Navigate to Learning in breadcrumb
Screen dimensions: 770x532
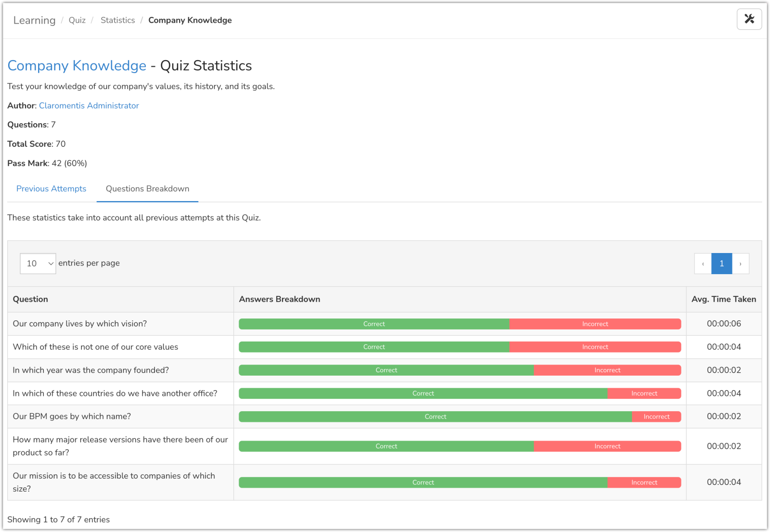(x=34, y=20)
